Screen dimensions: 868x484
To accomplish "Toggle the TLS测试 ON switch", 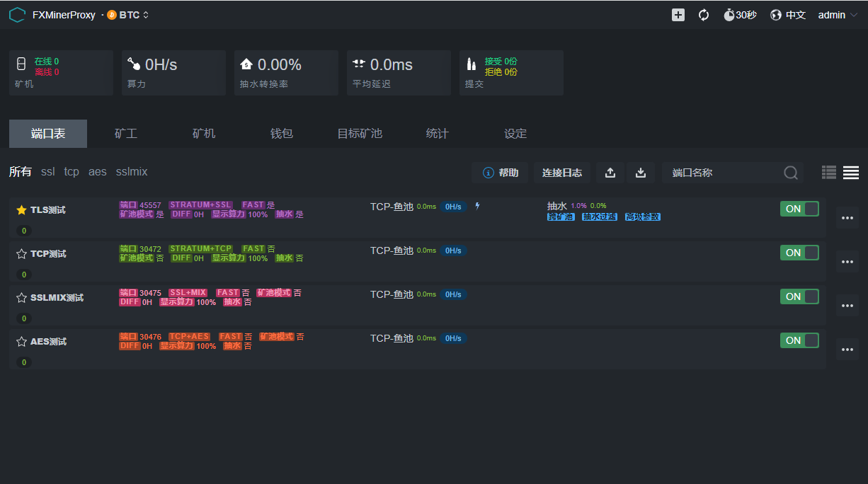I will [x=799, y=209].
